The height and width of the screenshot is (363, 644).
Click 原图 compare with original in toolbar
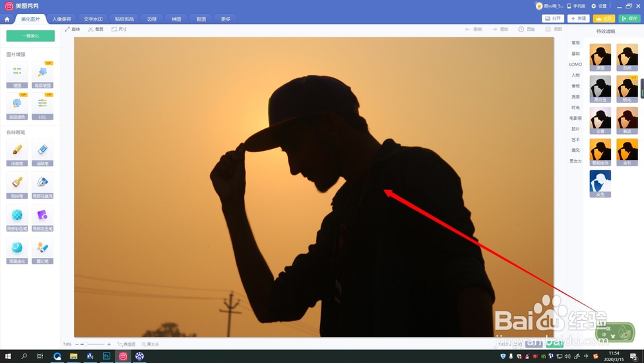point(554,29)
